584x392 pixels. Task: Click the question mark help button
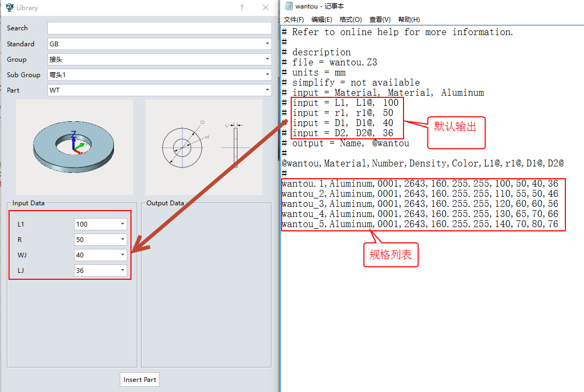point(242,7)
